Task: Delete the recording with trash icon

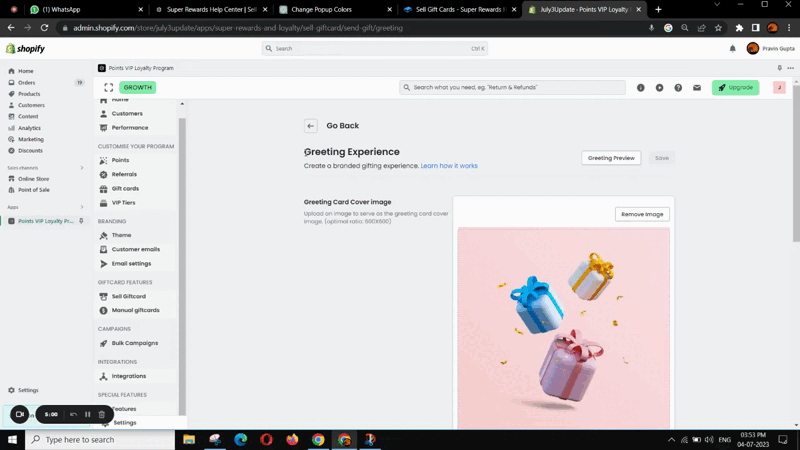Action: 101,414
